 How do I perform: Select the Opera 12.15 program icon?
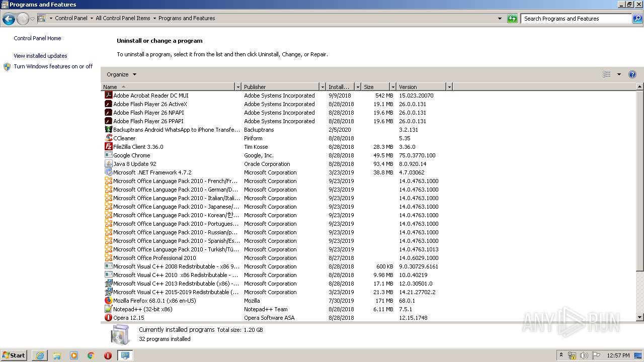tap(108, 317)
